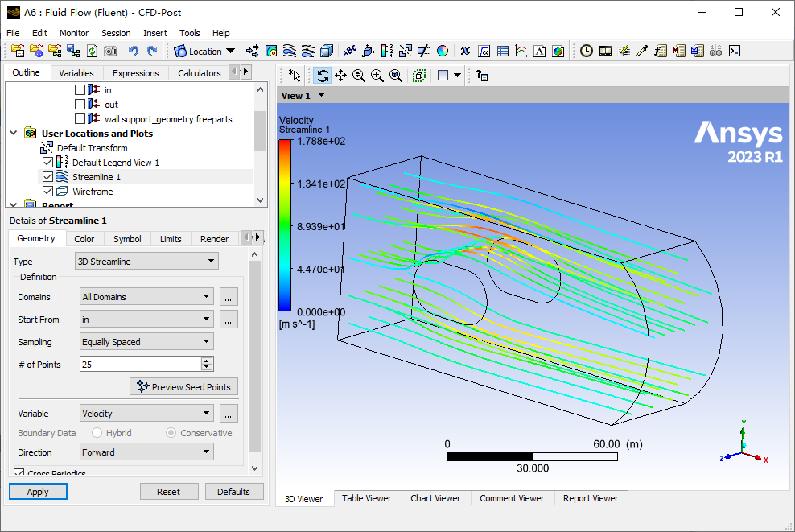The width and height of the screenshot is (795, 532).
Task: Select the Rotate view tool
Action: [x=322, y=75]
